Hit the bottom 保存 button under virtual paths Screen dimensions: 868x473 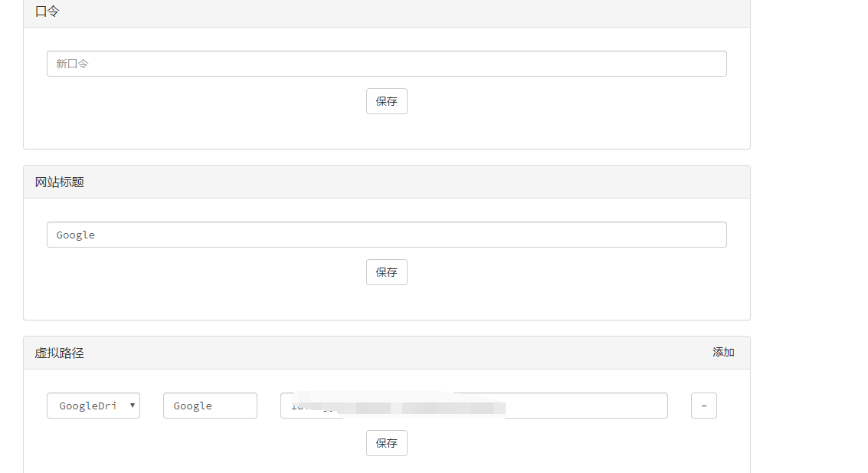pos(386,443)
